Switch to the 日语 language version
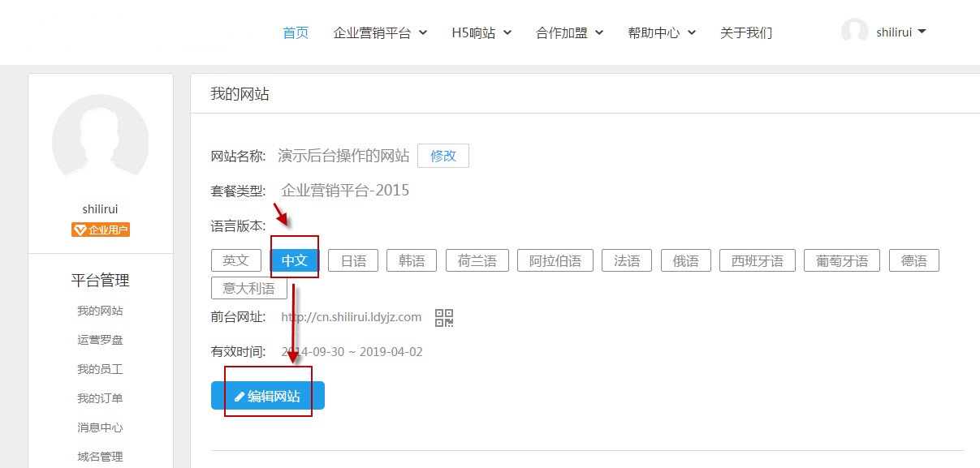This screenshot has height=468, width=980. pyautogui.click(x=353, y=260)
